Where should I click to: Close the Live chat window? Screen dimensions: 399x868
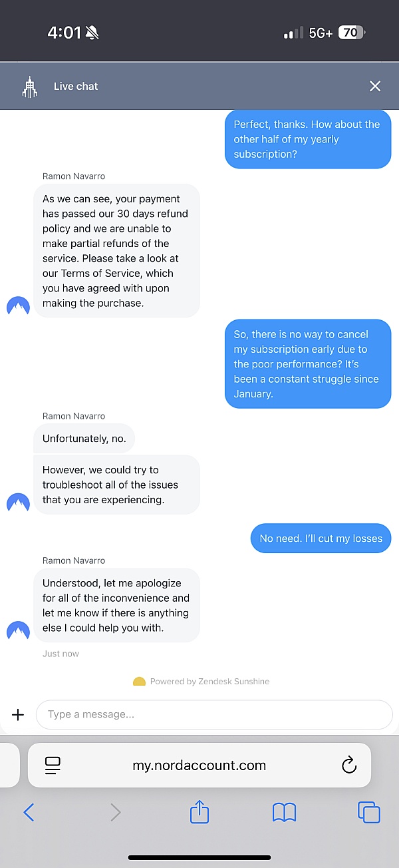[375, 86]
